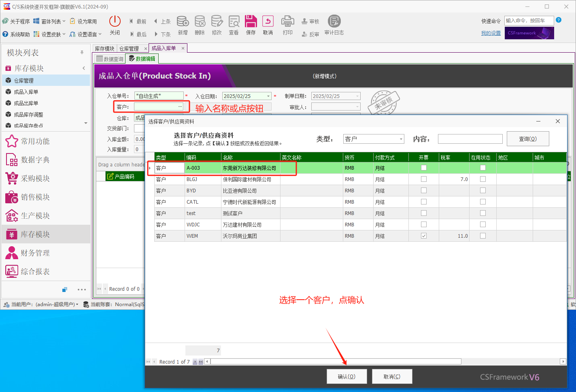Toggle invoice checkbox for BYD row
Viewport: 576px width, 392px height.
click(424, 190)
